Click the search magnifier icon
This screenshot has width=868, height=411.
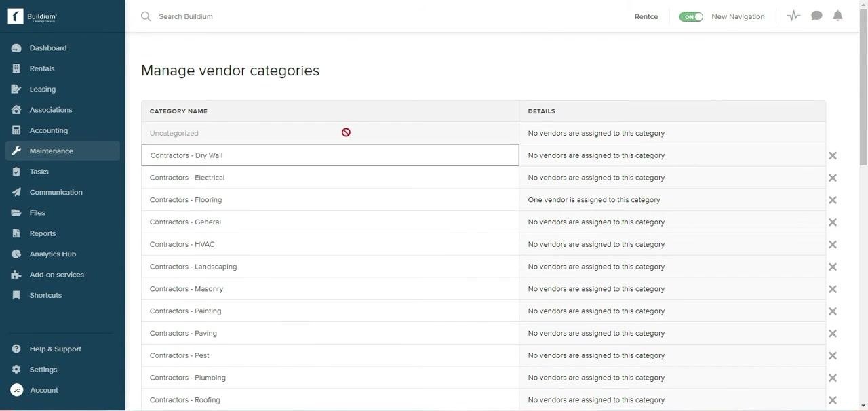(x=146, y=16)
